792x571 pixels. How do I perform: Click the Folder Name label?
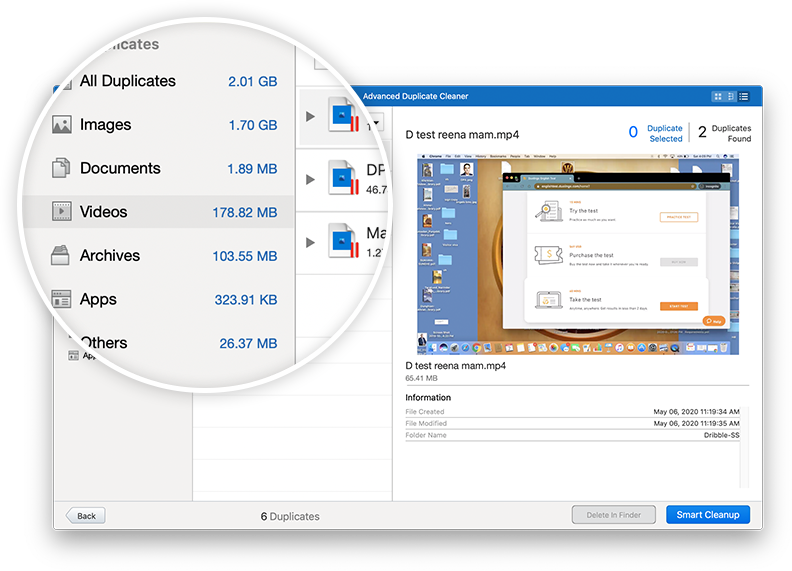tap(426, 435)
